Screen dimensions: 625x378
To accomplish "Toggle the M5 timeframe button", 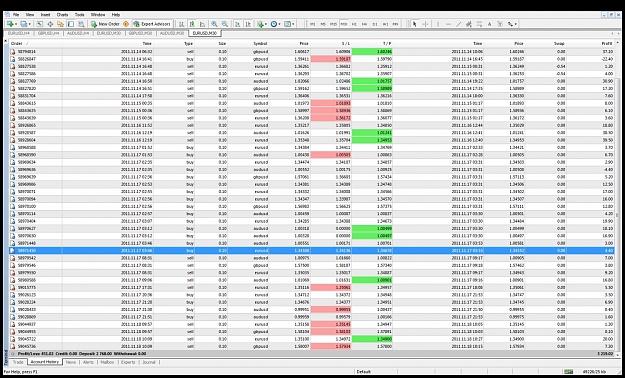I will 323,24.
